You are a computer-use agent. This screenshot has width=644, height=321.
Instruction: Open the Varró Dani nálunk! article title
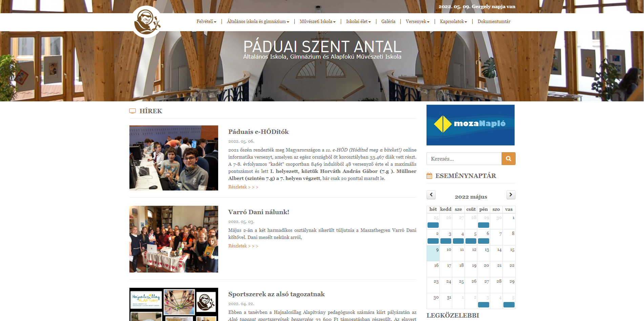(x=258, y=212)
